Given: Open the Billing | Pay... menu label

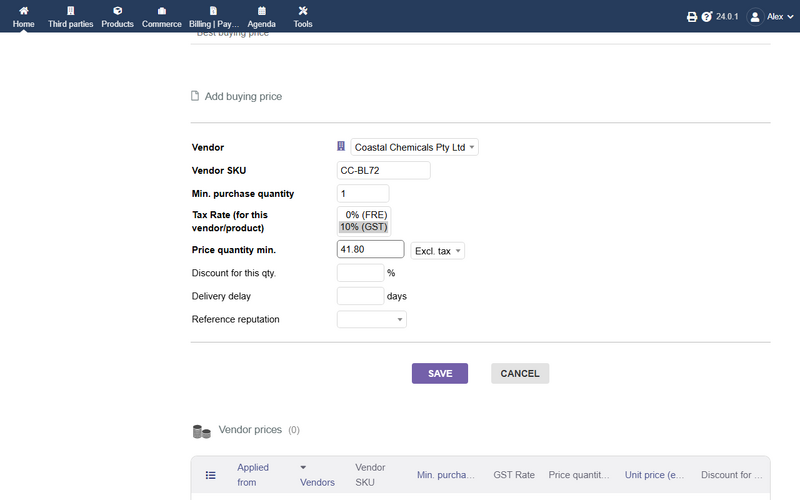Looking at the screenshot, I should [x=214, y=24].
